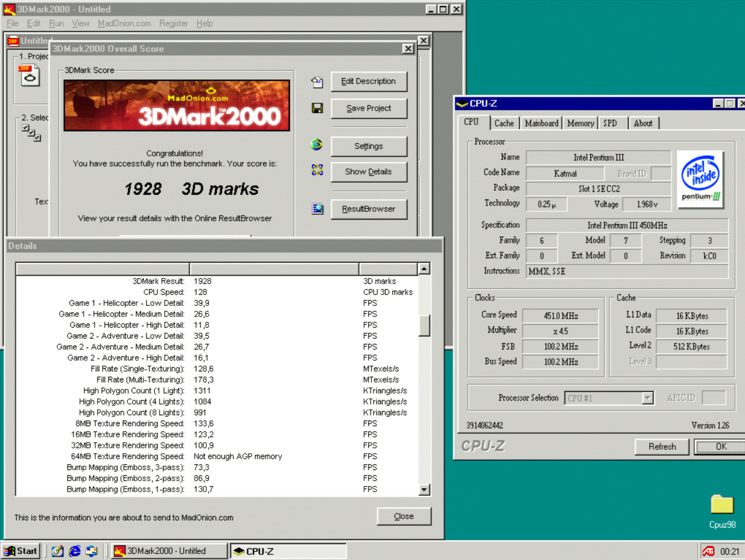Image resolution: width=745 pixels, height=560 pixels.
Task: Click the taskbar clock showing 00:21
Action: [x=729, y=551]
